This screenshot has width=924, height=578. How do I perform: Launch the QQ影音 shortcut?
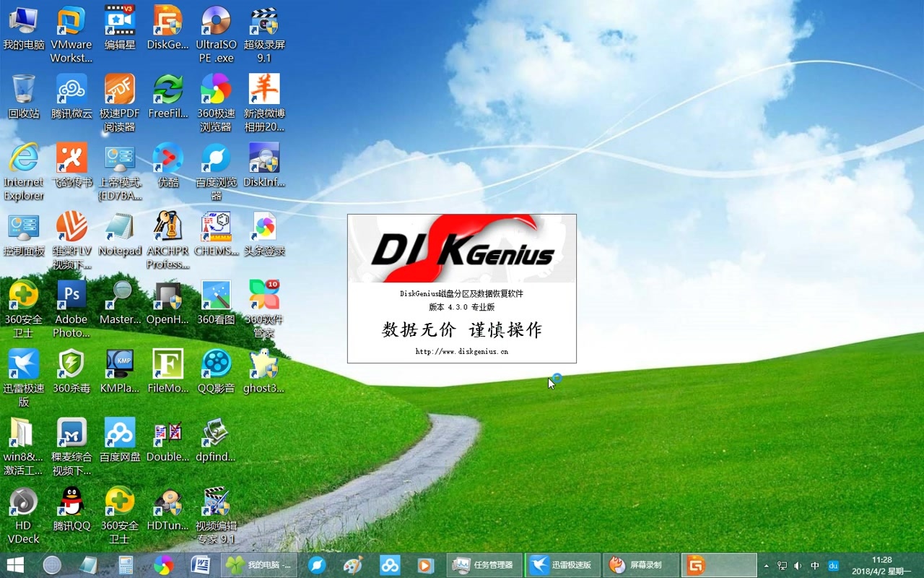216,371
